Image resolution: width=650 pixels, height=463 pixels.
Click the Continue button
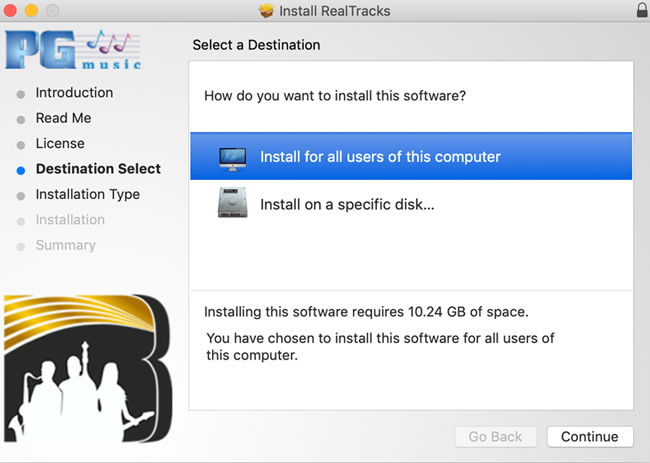click(590, 436)
